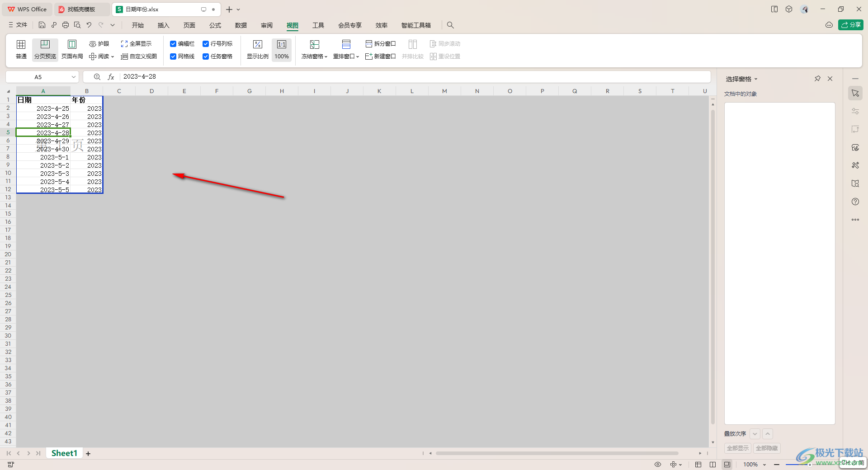868x470 pixels.
Task: Click the formula bar input field
Action: pyautogui.click(x=407, y=77)
